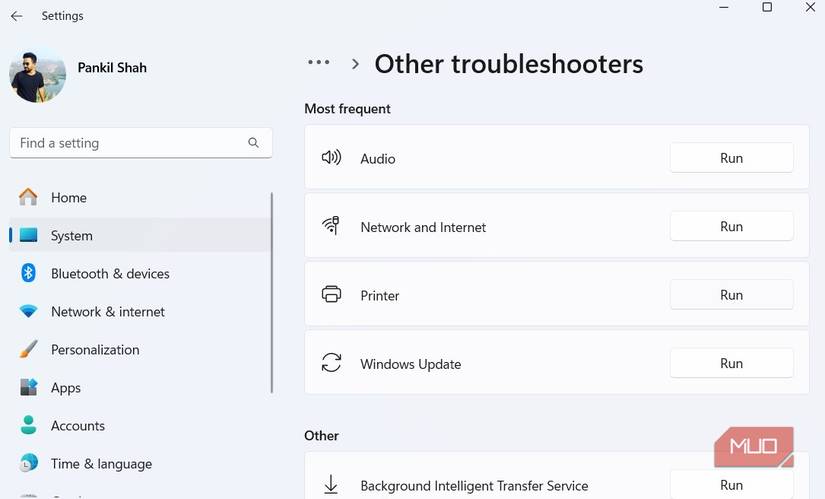Run the Windows Update troubleshooter
Image resolution: width=825 pixels, height=499 pixels.
731,364
